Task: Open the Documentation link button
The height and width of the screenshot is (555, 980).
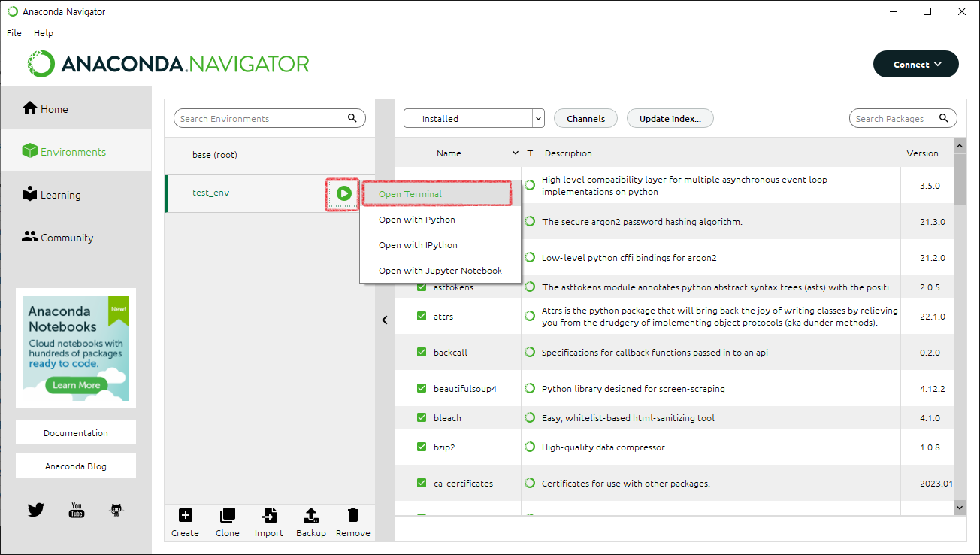Action: coord(76,433)
